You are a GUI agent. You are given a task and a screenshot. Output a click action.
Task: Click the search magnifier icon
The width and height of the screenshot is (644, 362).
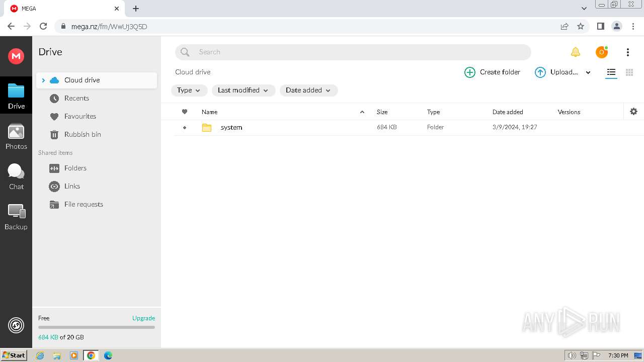185,52
